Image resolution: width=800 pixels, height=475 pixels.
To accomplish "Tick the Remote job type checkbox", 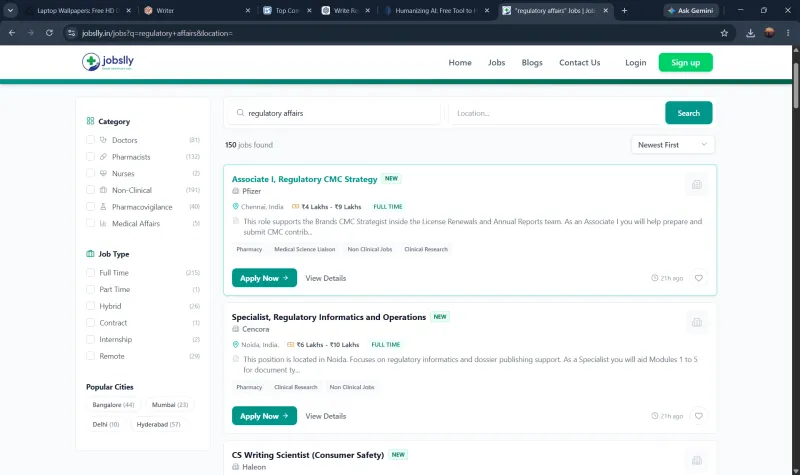I will tap(90, 356).
